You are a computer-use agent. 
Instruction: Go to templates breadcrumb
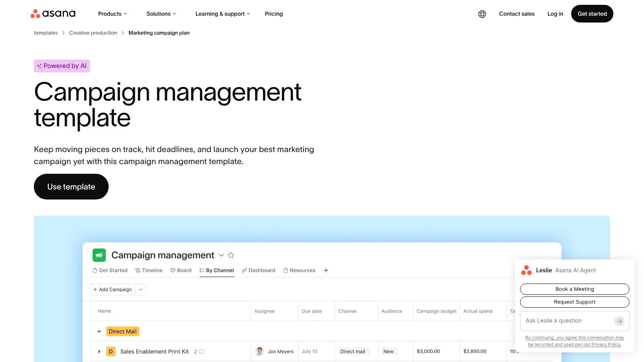coord(46,33)
